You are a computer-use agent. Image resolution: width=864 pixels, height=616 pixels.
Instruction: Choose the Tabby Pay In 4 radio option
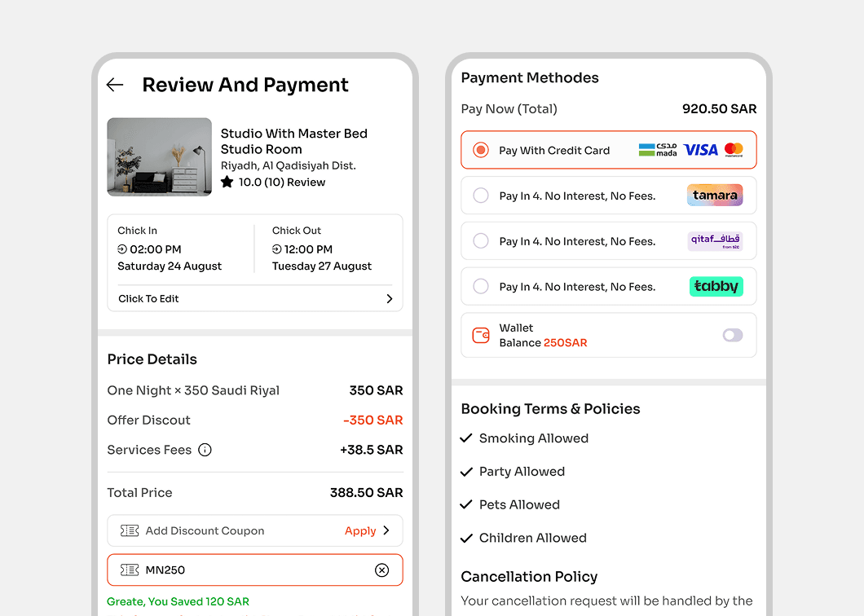[481, 287]
